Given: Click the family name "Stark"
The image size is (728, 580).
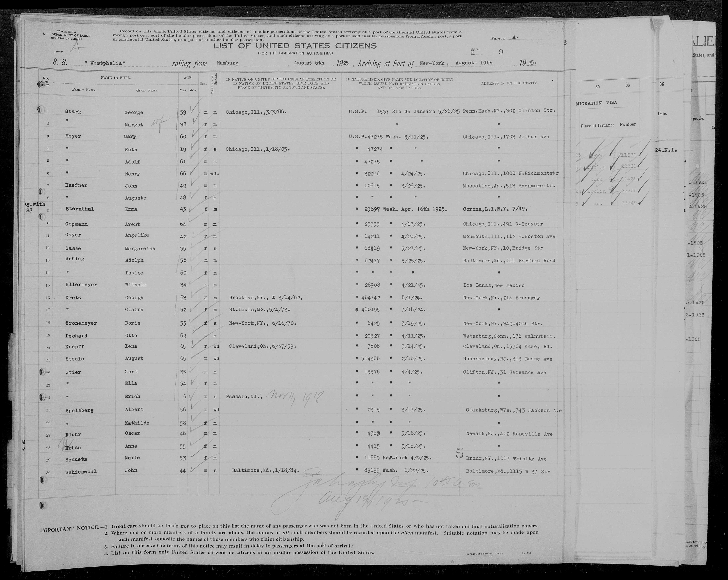Looking at the screenshot, I should pyautogui.click(x=73, y=112).
